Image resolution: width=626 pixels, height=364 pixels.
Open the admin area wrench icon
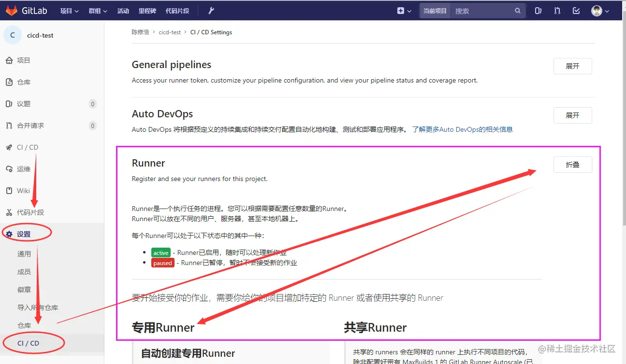click(211, 11)
